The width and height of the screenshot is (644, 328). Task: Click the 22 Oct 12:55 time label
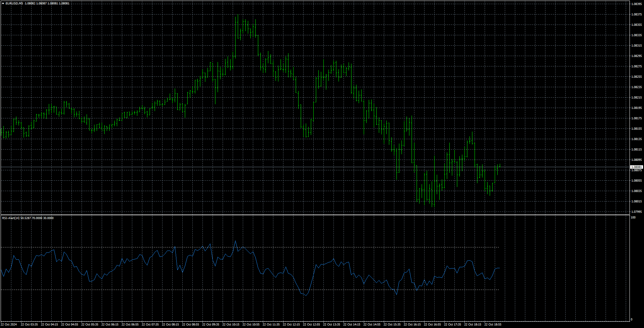tap(311, 325)
